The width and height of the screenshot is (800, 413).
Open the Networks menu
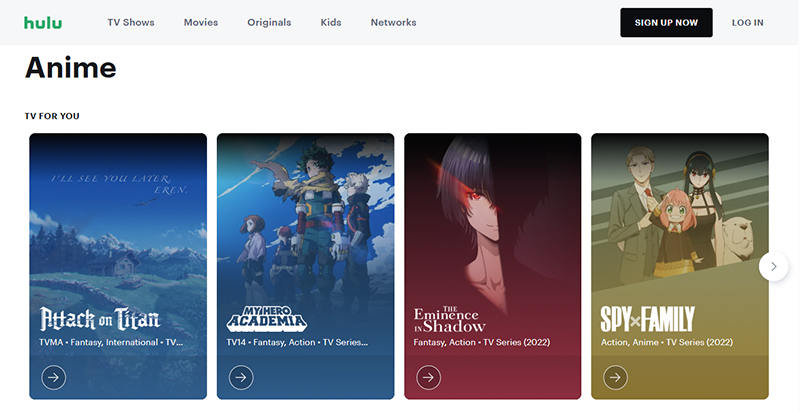[393, 22]
